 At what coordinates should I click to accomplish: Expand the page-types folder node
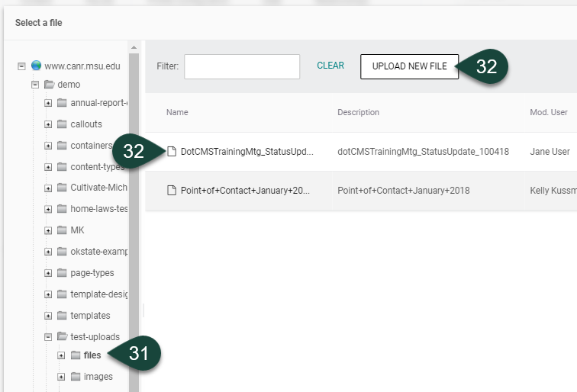[x=48, y=273]
